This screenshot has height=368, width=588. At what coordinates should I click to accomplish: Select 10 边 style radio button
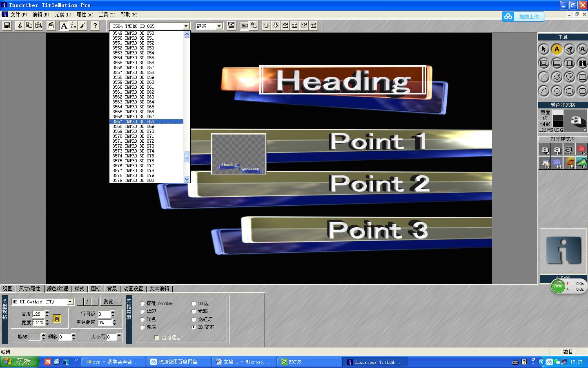[x=194, y=304]
